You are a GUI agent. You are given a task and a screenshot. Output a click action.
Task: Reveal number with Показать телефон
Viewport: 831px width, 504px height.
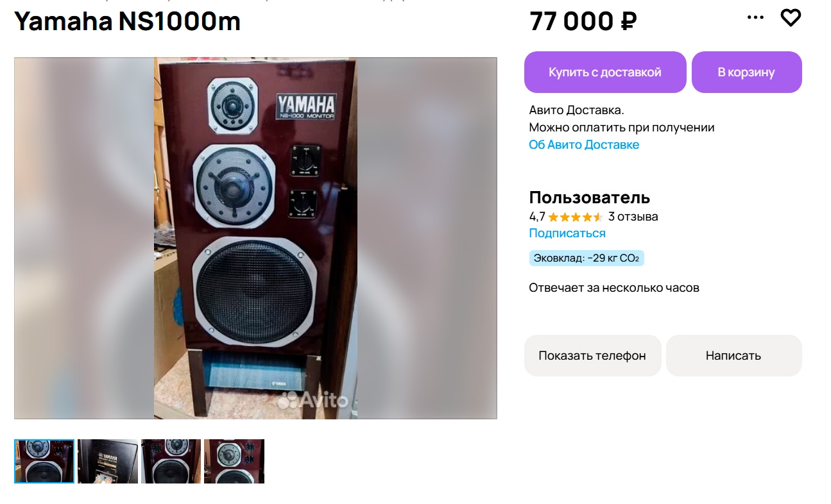(592, 355)
